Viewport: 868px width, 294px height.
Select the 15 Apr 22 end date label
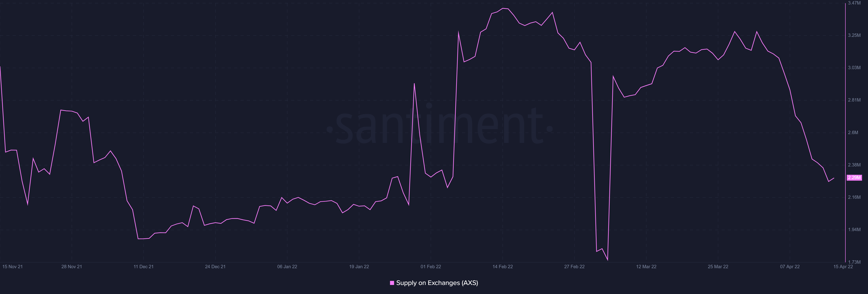click(x=843, y=267)
